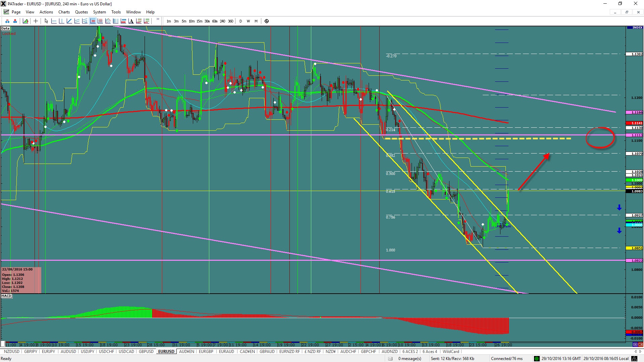
Task: Select the vertical line drawing tool
Action: (x=61, y=21)
